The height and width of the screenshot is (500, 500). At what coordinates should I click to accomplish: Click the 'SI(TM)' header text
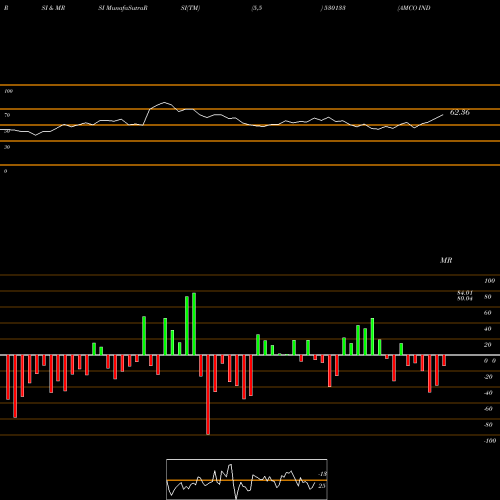pos(190,8)
